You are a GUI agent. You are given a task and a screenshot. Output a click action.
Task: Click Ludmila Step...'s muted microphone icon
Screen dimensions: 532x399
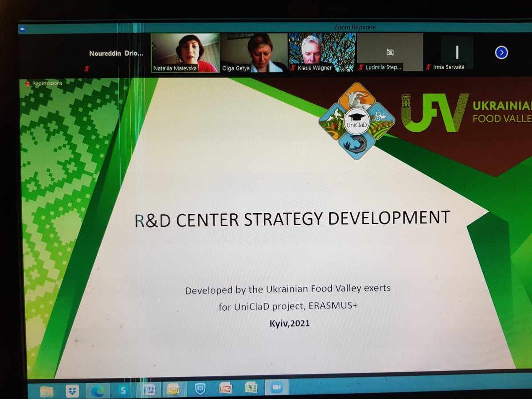(361, 67)
